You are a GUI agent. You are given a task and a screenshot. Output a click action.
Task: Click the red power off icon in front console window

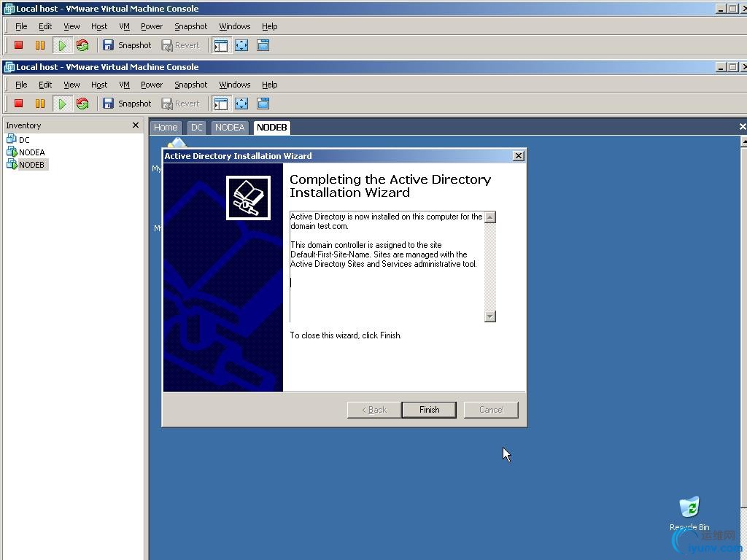click(x=18, y=104)
